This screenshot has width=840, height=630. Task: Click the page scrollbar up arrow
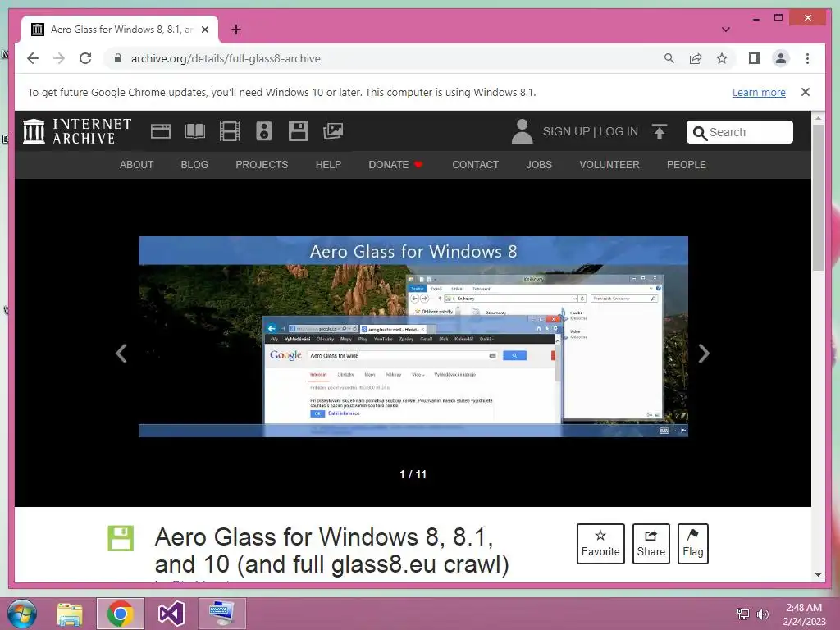click(x=818, y=117)
